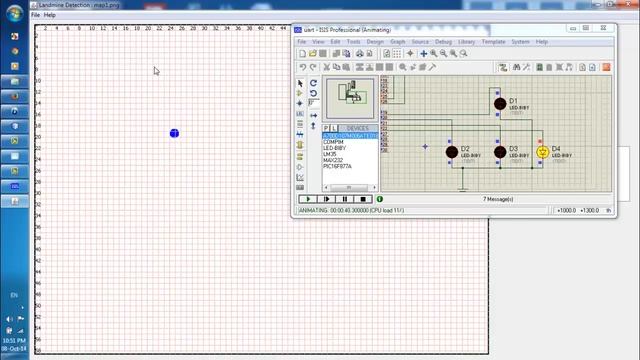Select the Component mode tool

[300, 93]
